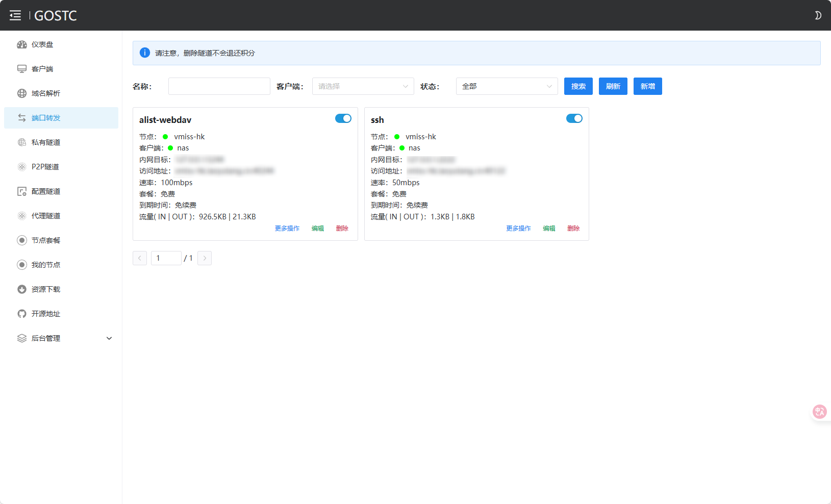
Task: Open the floating translate widget icon
Action: pos(820,411)
